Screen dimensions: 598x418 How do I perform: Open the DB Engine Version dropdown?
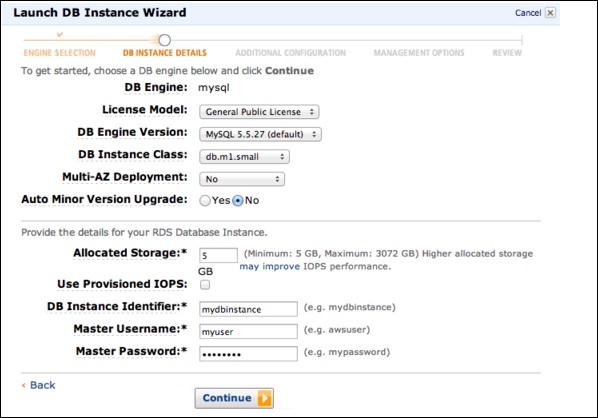point(260,134)
